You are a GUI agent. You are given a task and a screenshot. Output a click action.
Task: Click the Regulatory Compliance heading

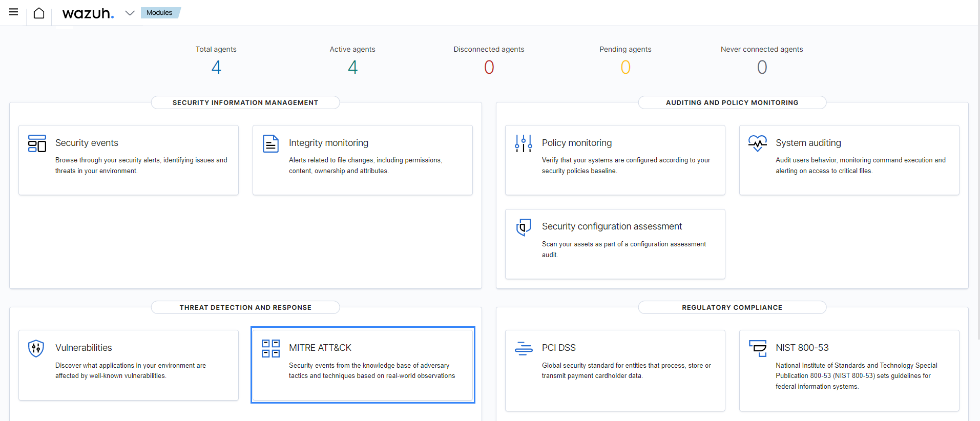[x=732, y=307]
